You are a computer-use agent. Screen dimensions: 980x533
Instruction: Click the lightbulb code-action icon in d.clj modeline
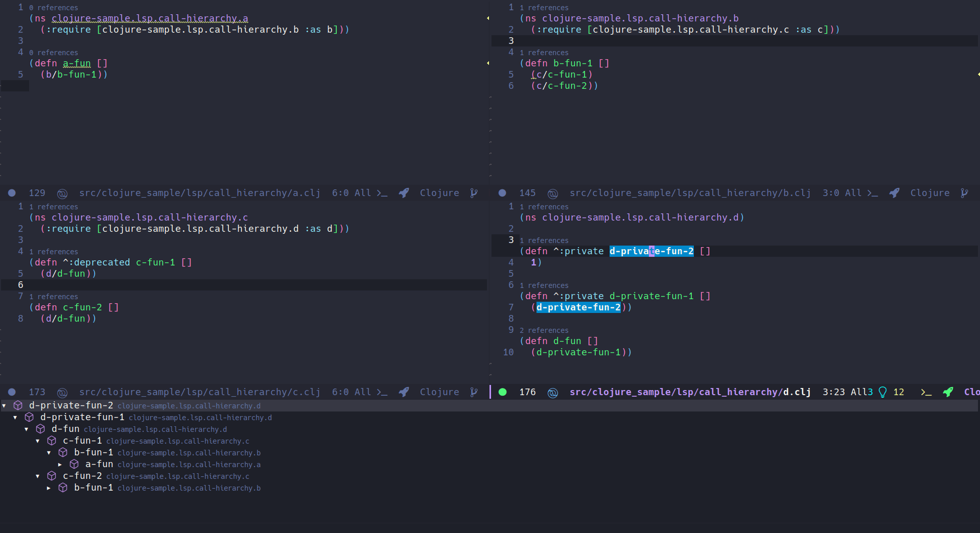882,392
